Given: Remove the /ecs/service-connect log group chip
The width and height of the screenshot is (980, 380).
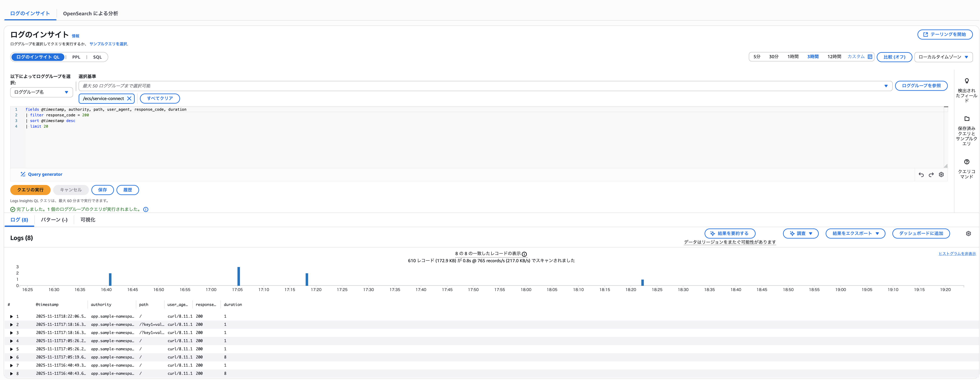Looking at the screenshot, I should pyautogui.click(x=129, y=99).
